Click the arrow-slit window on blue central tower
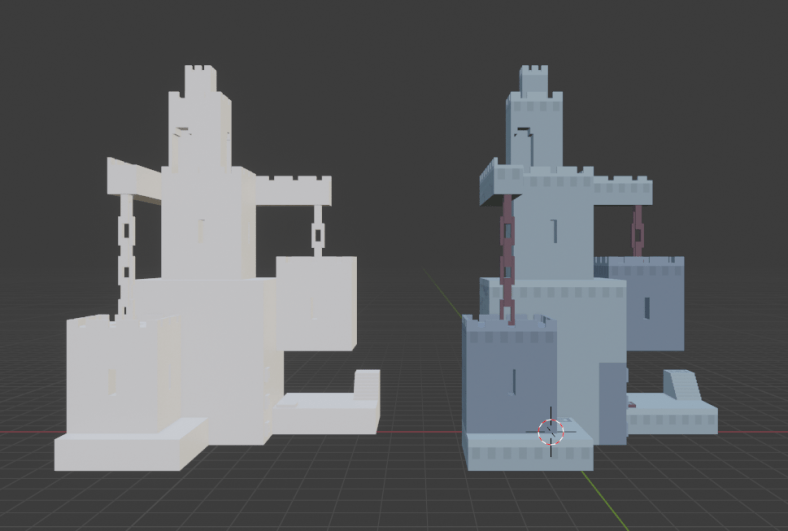The height and width of the screenshot is (531, 788). (x=553, y=231)
